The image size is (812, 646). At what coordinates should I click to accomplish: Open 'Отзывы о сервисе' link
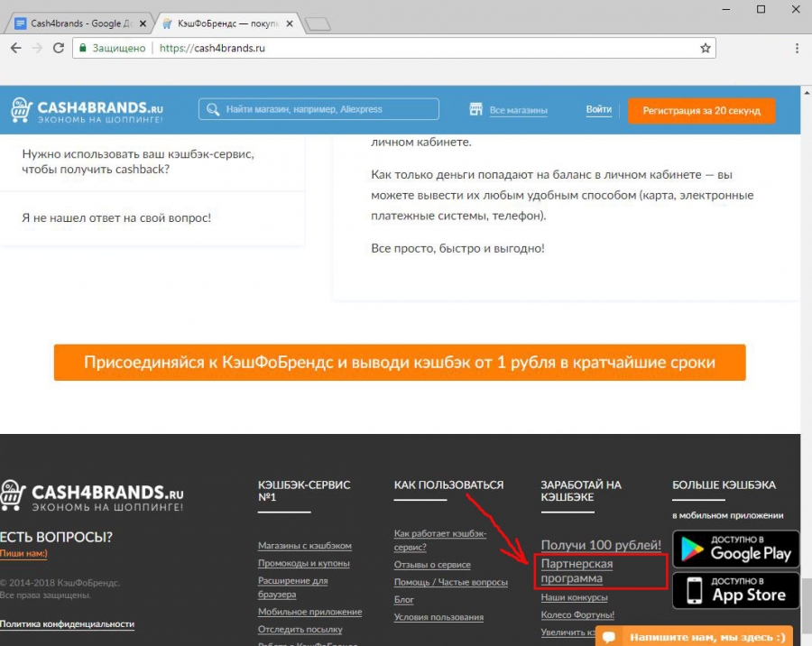click(x=432, y=565)
